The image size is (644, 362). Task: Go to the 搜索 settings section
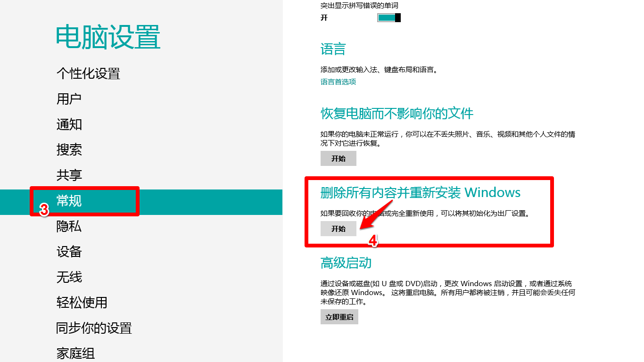coord(69,149)
